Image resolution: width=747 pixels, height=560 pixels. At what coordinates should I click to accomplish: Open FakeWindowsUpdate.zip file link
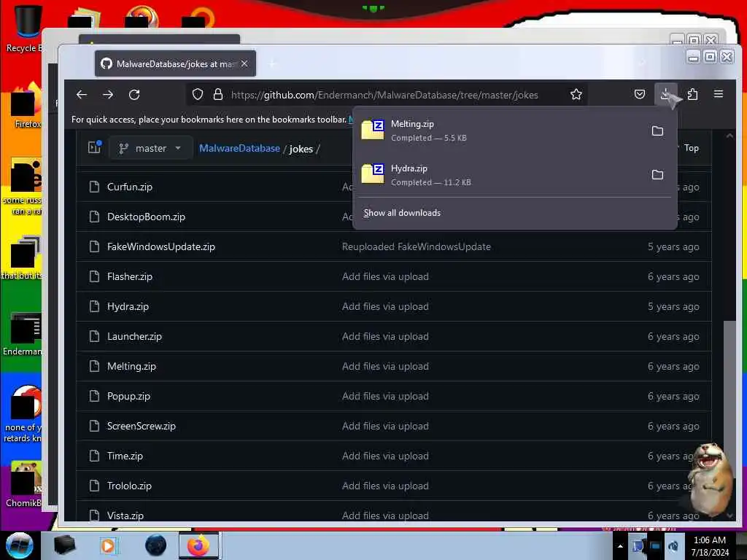coord(161,246)
